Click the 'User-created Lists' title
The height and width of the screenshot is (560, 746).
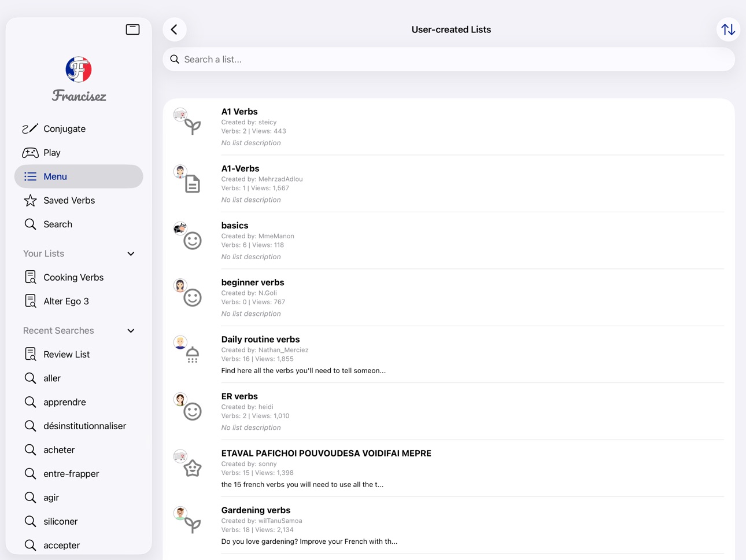(451, 30)
